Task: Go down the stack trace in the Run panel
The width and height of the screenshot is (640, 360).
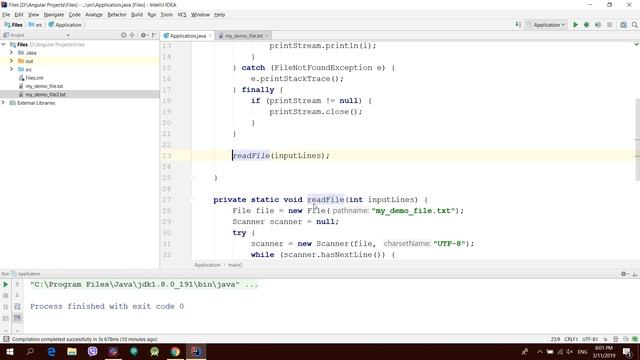Action: [x=17, y=296]
